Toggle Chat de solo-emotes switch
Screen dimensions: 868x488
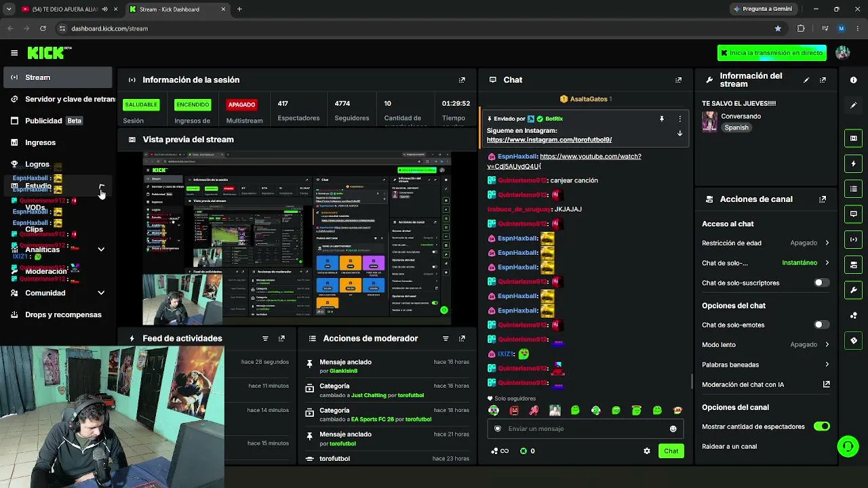coord(821,325)
